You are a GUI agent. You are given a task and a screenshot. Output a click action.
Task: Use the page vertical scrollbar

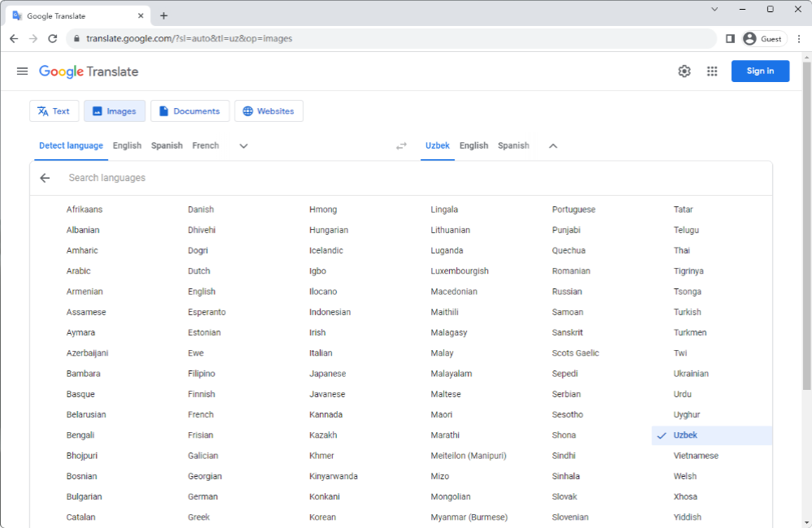coord(806,225)
